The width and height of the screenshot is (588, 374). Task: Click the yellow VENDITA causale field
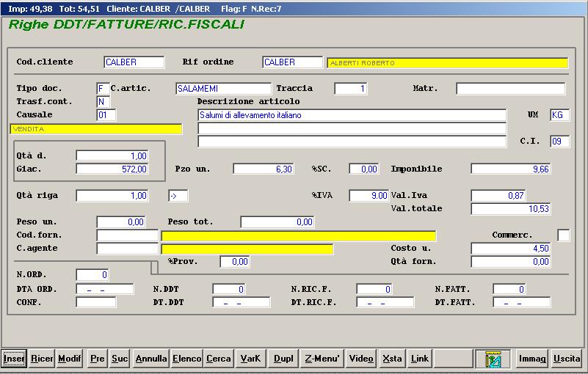coord(96,129)
